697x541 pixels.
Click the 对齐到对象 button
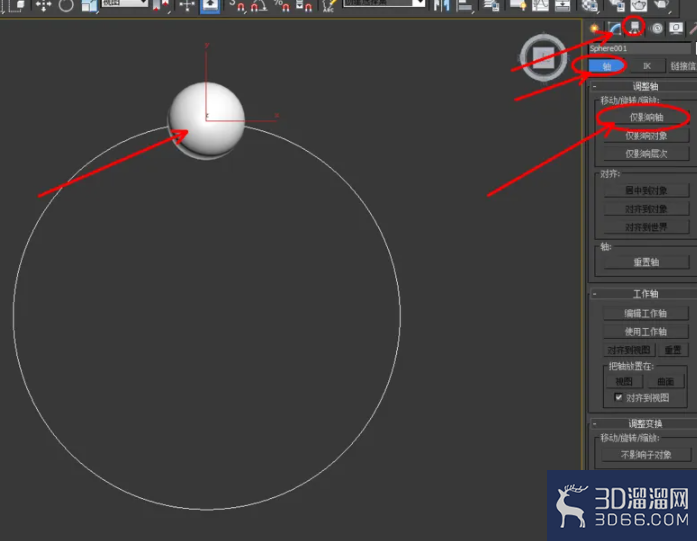pyautogui.click(x=646, y=209)
